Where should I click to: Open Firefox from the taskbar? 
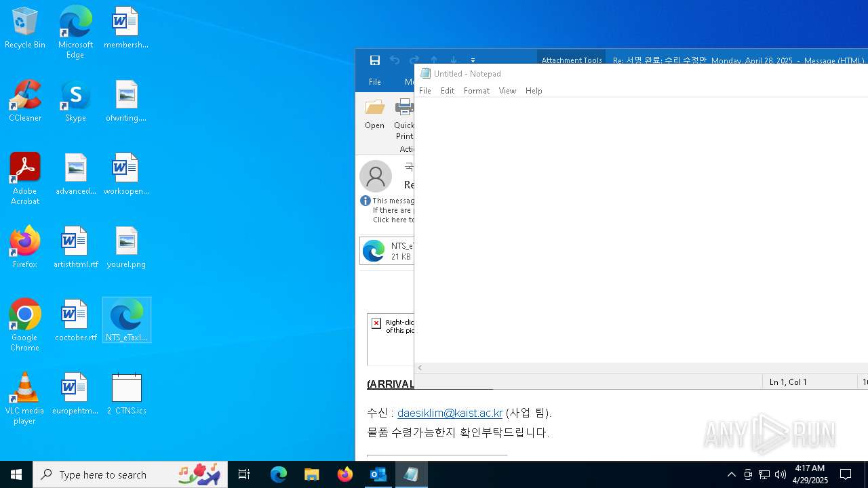click(x=344, y=474)
